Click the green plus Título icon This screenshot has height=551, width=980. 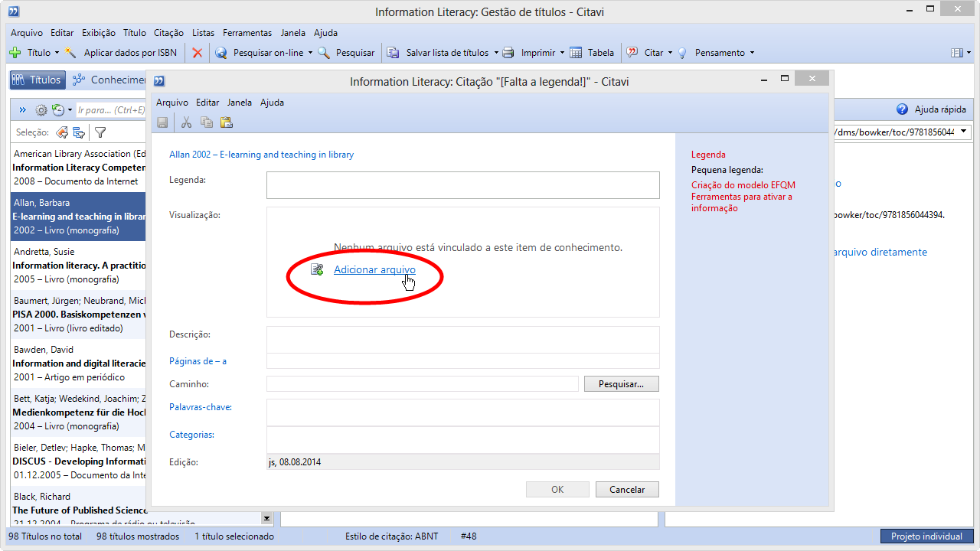[x=15, y=53]
